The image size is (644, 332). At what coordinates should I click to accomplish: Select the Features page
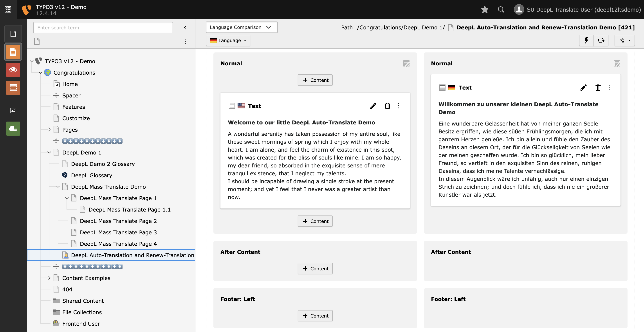point(74,107)
